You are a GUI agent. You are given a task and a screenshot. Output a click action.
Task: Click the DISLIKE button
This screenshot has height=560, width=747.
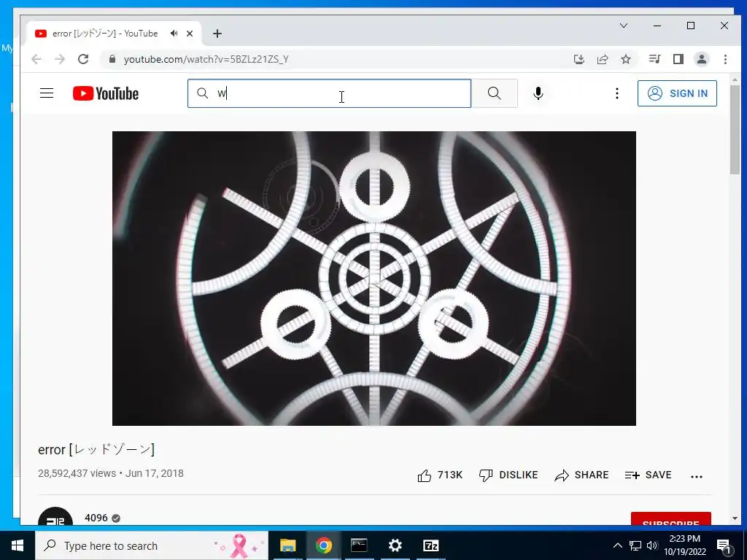(508, 475)
